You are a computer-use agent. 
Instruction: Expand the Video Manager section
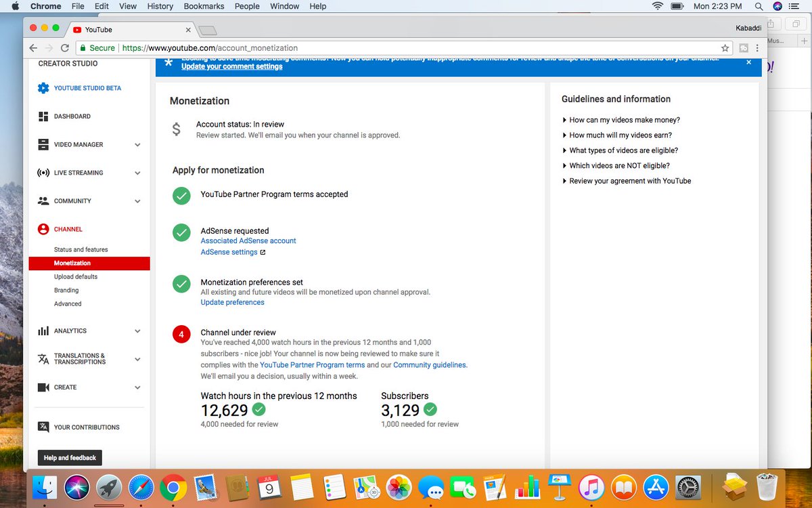click(137, 145)
